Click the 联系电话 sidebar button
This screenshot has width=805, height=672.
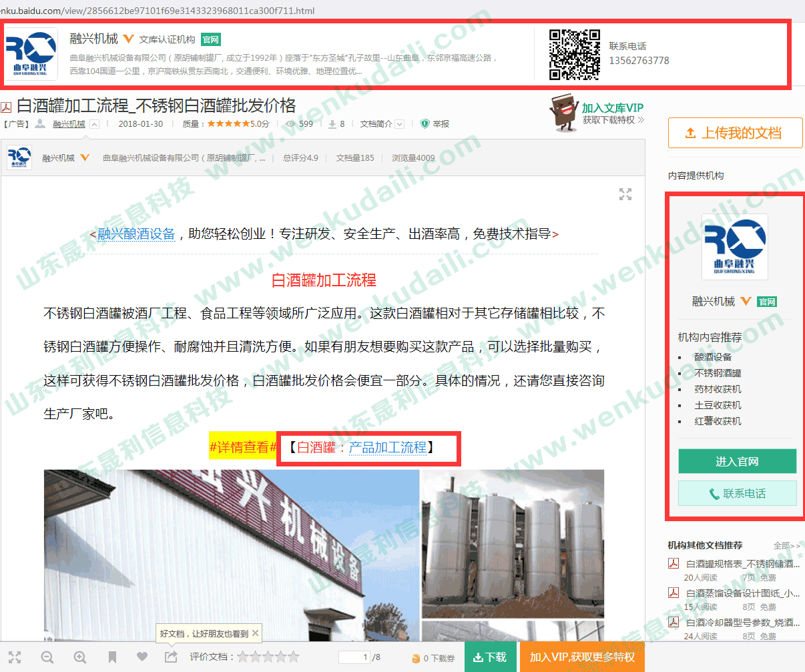(737, 493)
